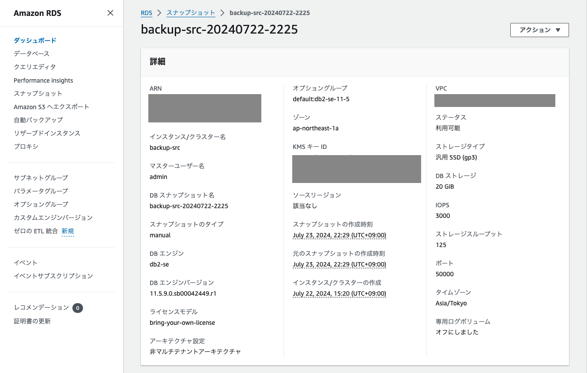
Task: Click the 新規 badge link
Action: tap(68, 231)
